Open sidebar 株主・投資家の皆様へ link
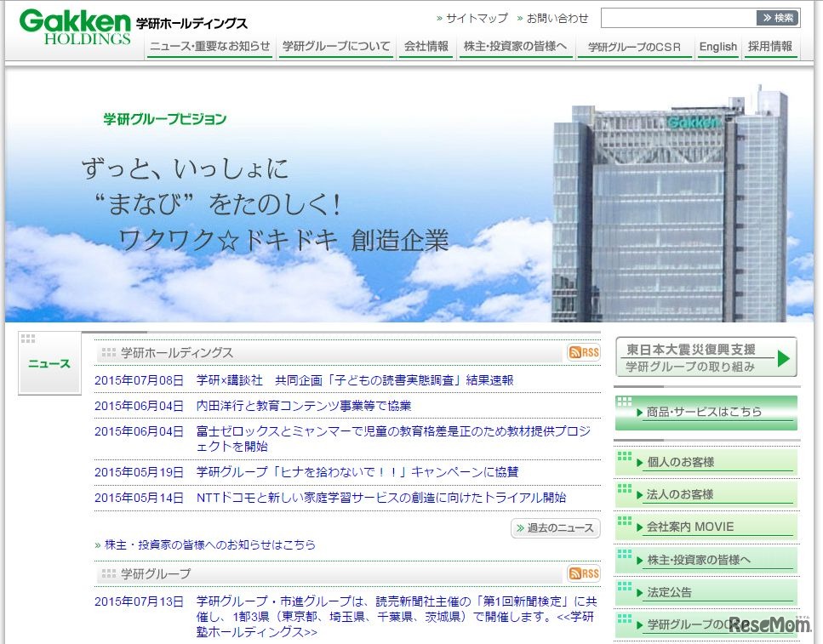This screenshot has width=823, height=644. click(706, 560)
